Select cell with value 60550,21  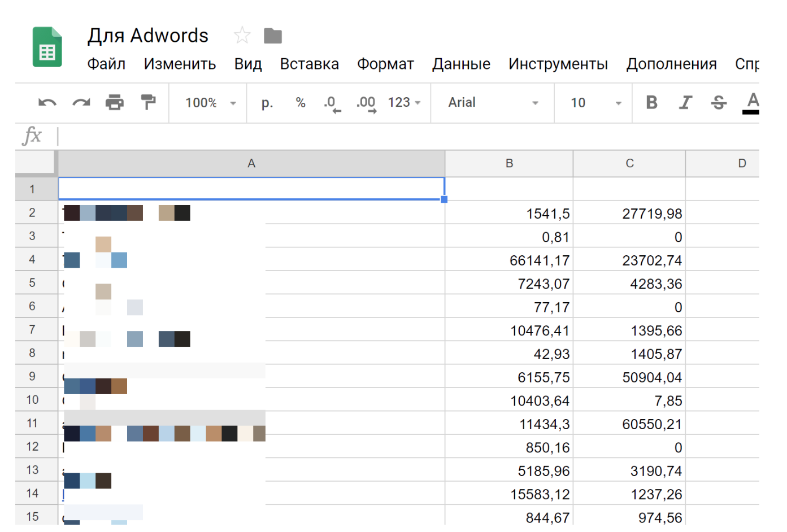[x=629, y=424]
